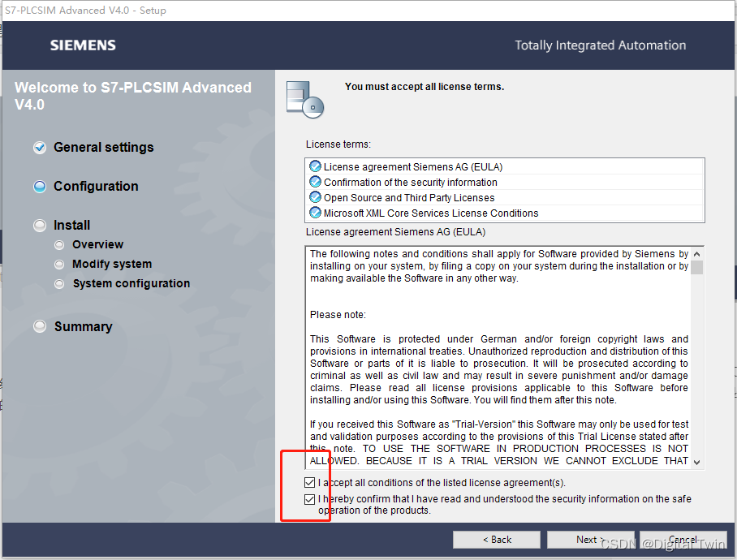
Task: Toggle 'I accept all conditions' checkbox
Action: tap(309, 482)
